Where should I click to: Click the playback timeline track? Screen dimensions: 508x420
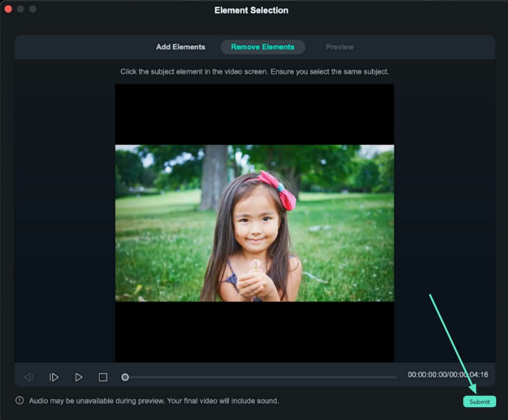coord(261,377)
